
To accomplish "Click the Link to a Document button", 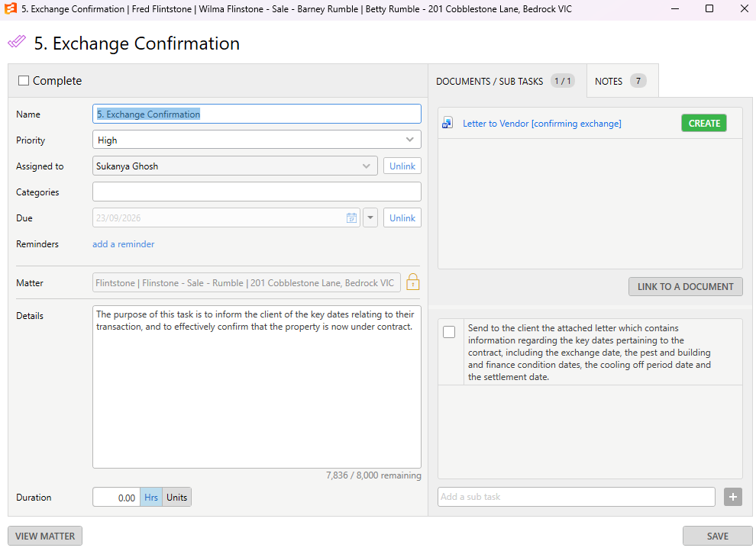I will [685, 287].
